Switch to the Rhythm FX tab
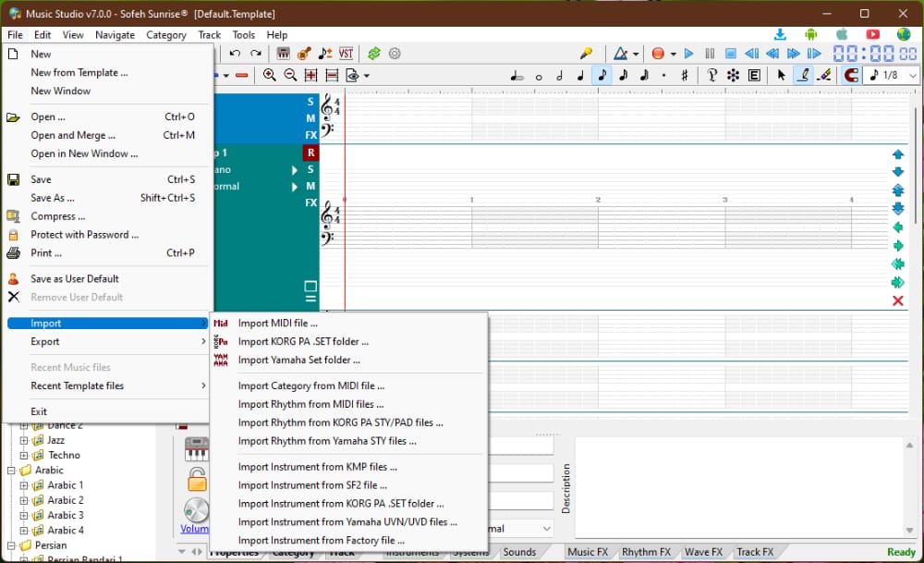The height and width of the screenshot is (563, 924). [x=647, y=552]
